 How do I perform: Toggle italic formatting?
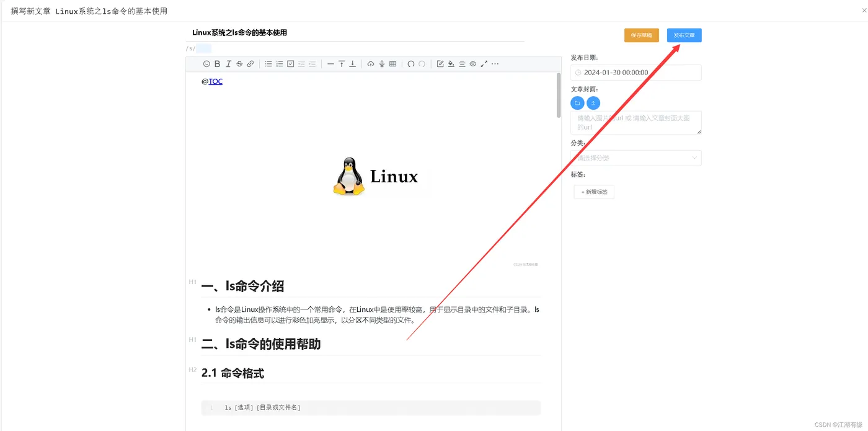[228, 64]
